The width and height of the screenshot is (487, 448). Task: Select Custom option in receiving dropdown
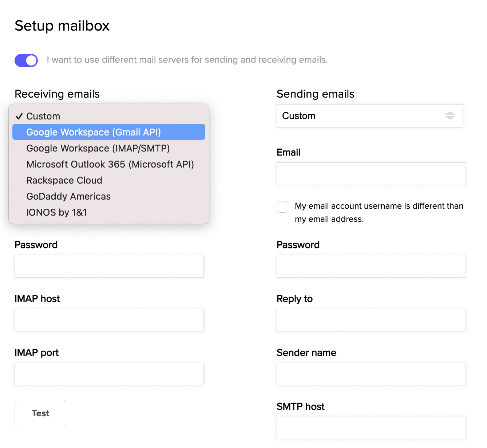pos(109,116)
